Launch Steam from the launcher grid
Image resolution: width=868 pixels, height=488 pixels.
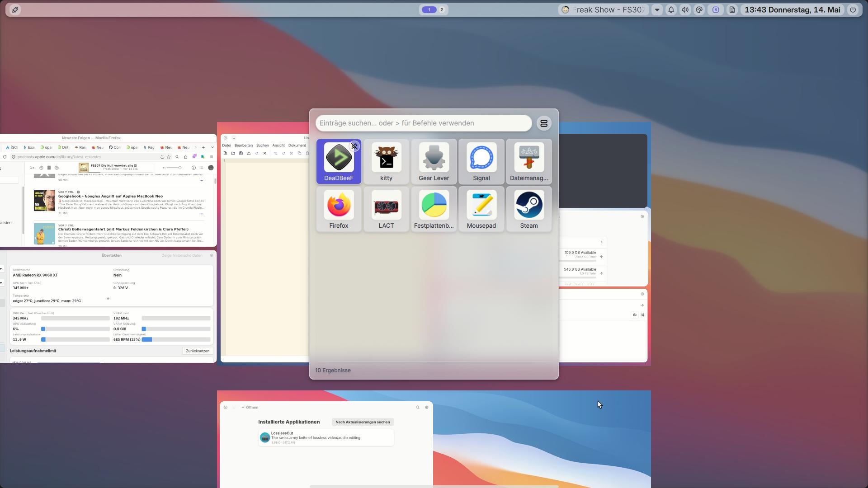coord(528,209)
